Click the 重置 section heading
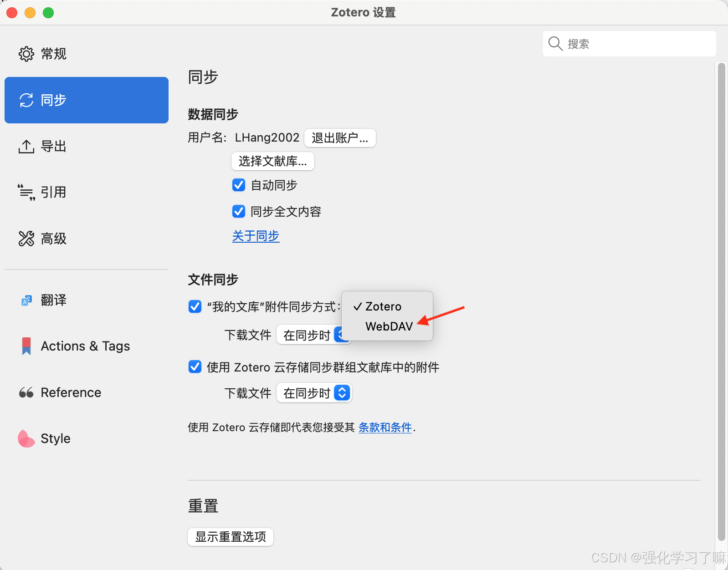The width and height of the screenshot is (728, 570). point(203,506)
